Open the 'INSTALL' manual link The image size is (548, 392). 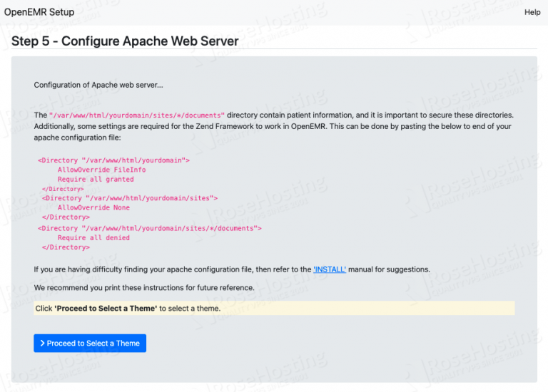(x=330, y=269)
